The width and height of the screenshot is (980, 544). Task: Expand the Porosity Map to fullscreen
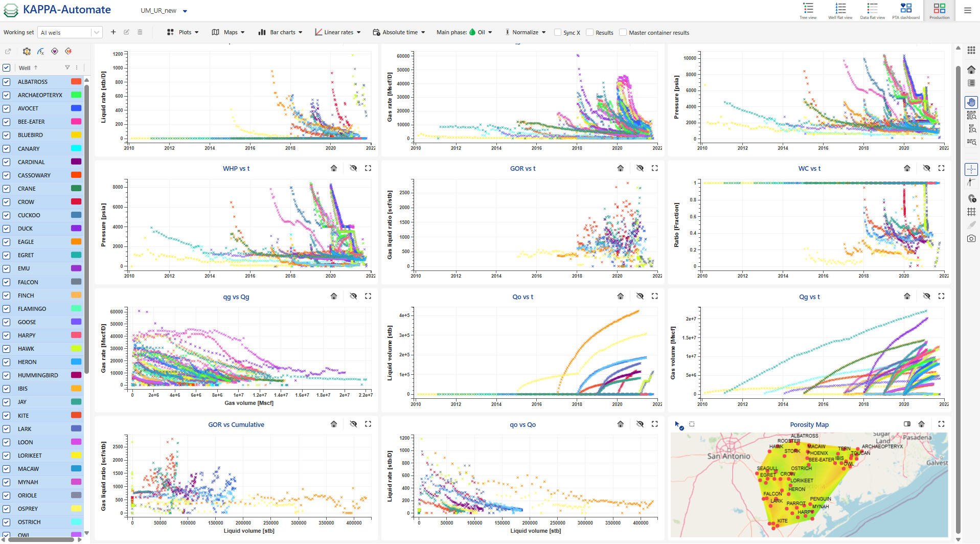[942, 424]
